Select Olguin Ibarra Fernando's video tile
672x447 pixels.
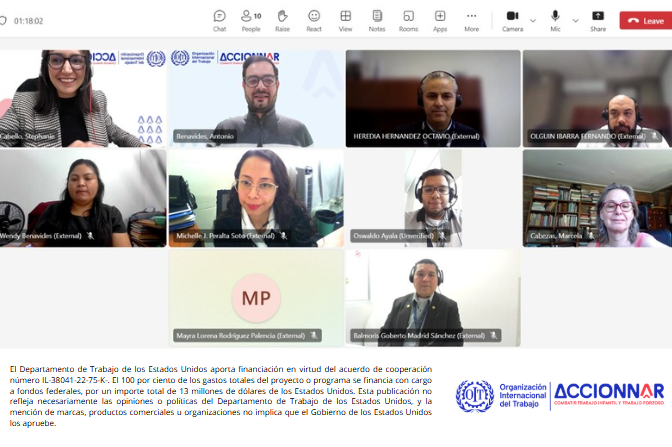coord(597,99)
